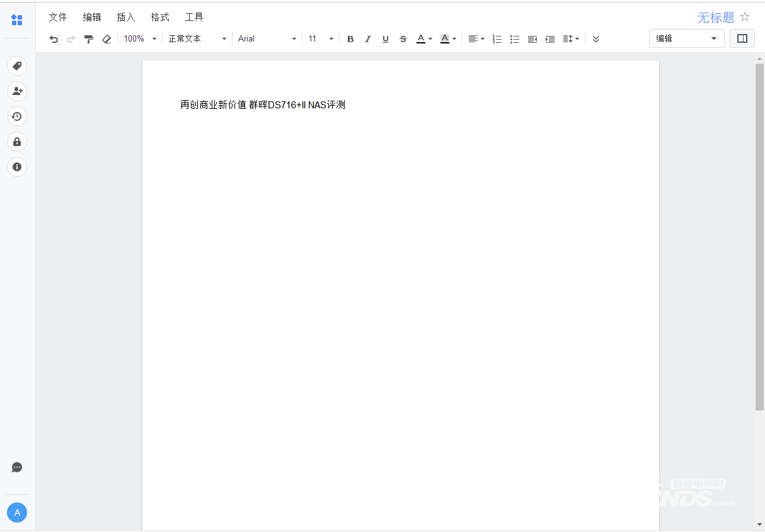Open the paragraph style dropdown 正常文本
765x532 pixels.
coord(197,39)
